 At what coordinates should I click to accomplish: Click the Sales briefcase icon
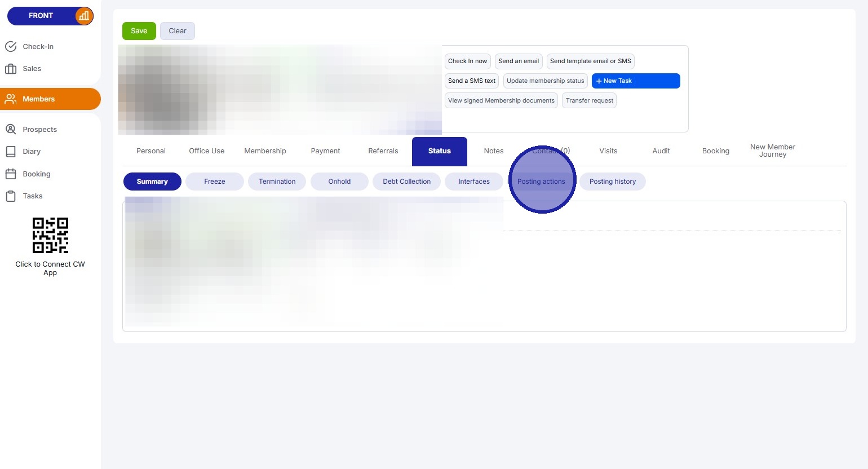click(11, 69)
